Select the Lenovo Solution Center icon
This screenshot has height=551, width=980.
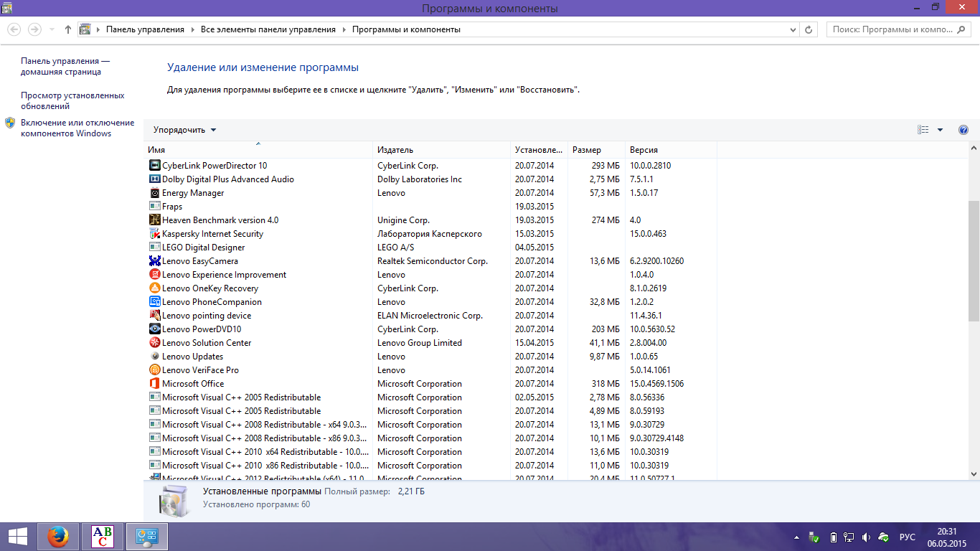tap(154, 343)
